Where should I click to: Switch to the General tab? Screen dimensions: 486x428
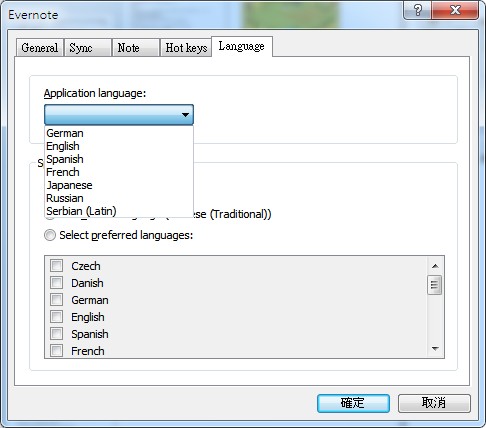(x=40, y=48)
